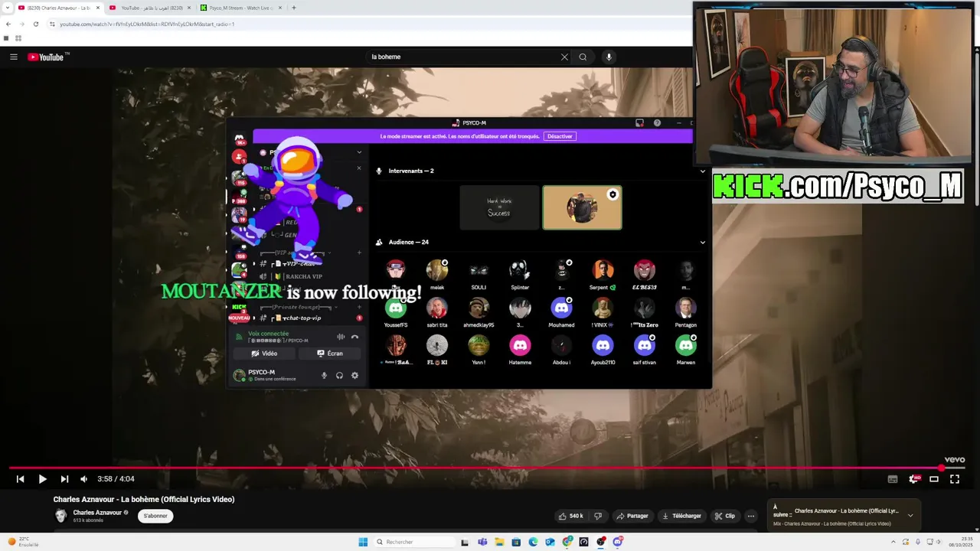Image resolution: width=980 pixels, height=551 pixels.
Task: Disconnect from the Discord voice channel
Action: pyautogui.click(x=354, y=337)
